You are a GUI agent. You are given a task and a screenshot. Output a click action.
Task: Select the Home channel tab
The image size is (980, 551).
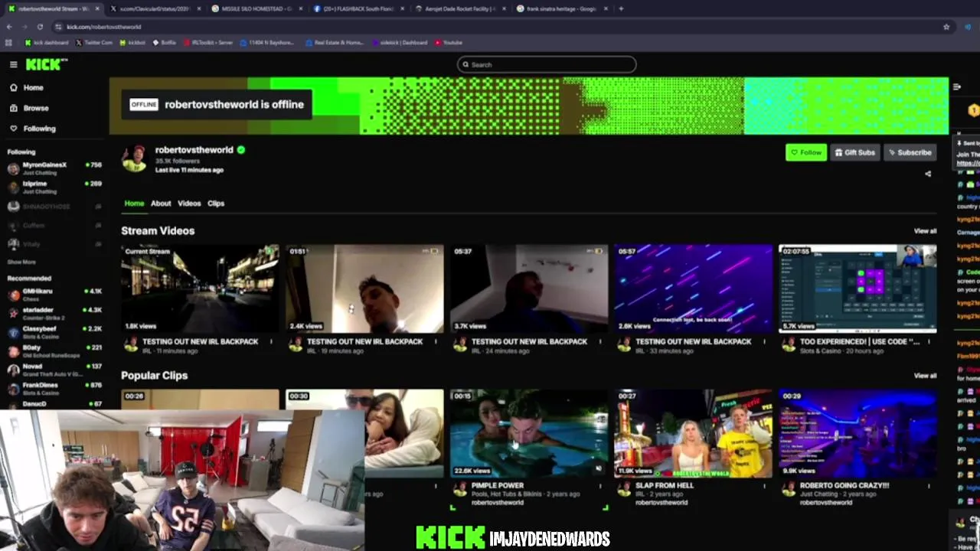(134, 204)
